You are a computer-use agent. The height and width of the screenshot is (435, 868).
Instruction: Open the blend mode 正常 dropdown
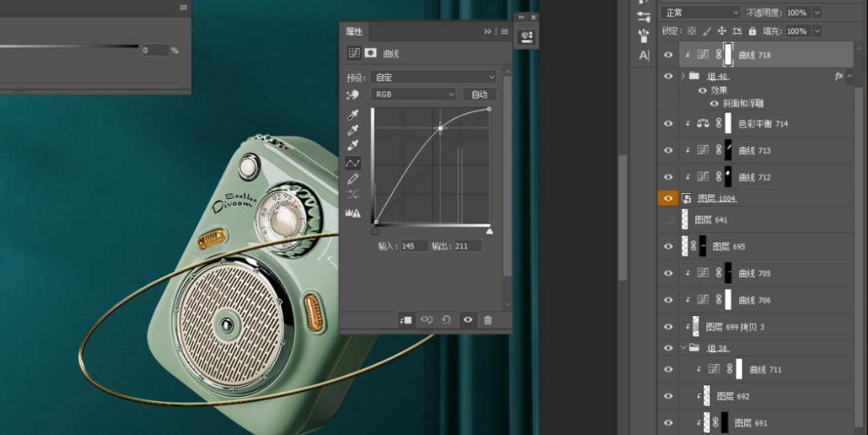tap(700, 13)
